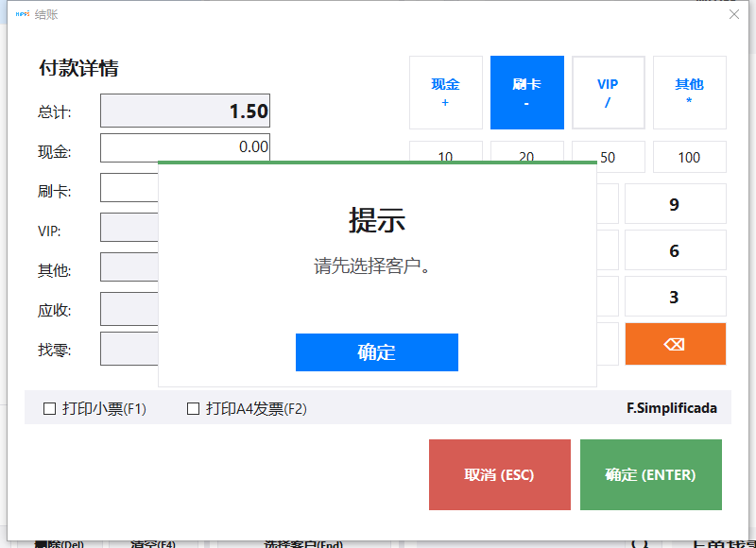Click keypad digit 3
Image resolution: width=756 pixels, height=548 pixels.
(x=675, y=297)
